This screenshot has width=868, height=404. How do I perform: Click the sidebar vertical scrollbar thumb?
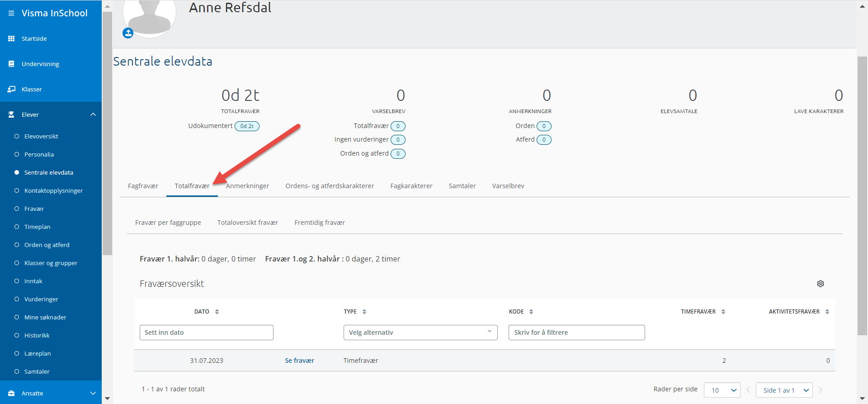coord(107,133)
